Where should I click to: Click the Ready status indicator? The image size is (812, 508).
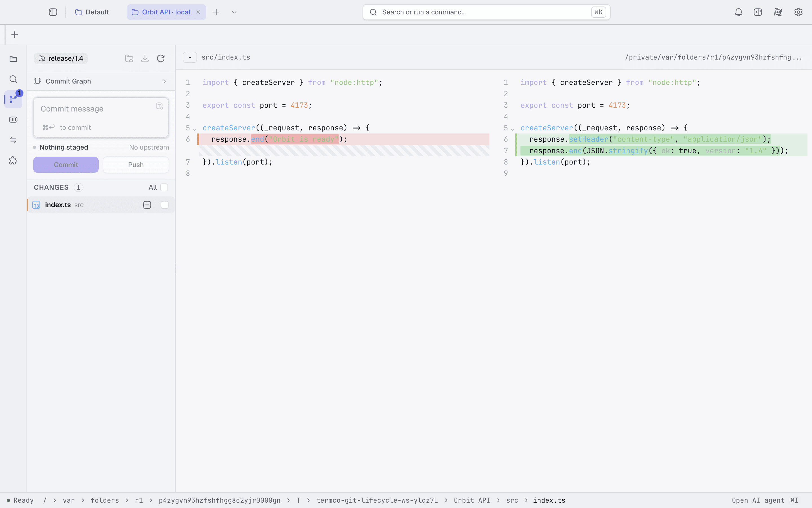(x=20, y=500)
